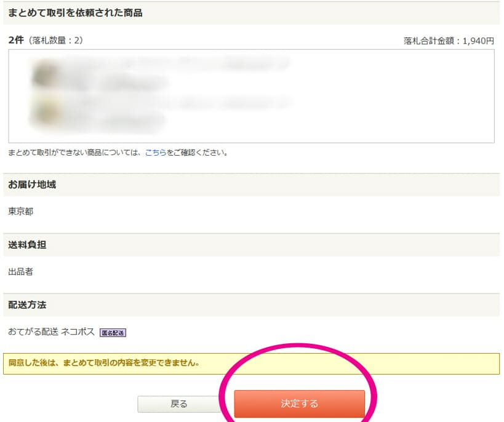Viewport: 504px width, 422px height.
Task: Select the second blurred item thumbnail
Action: pyautogui.click(x=43, y=111)
